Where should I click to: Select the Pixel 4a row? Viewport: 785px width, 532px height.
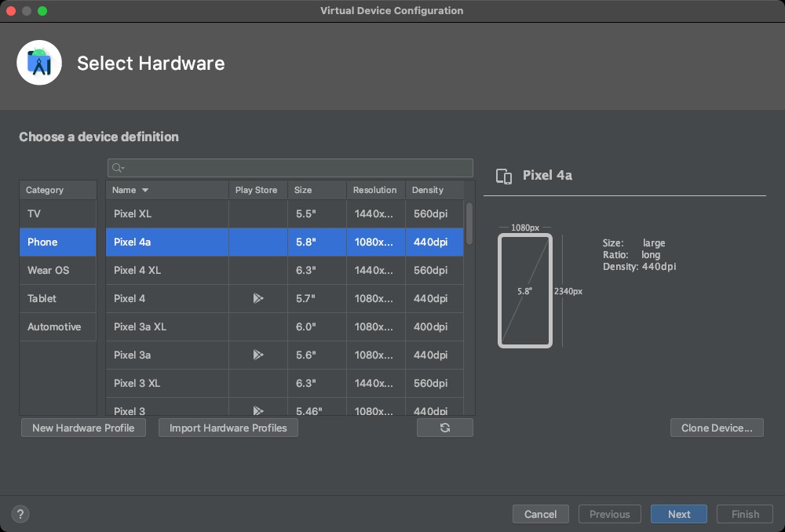click(285, 242)
